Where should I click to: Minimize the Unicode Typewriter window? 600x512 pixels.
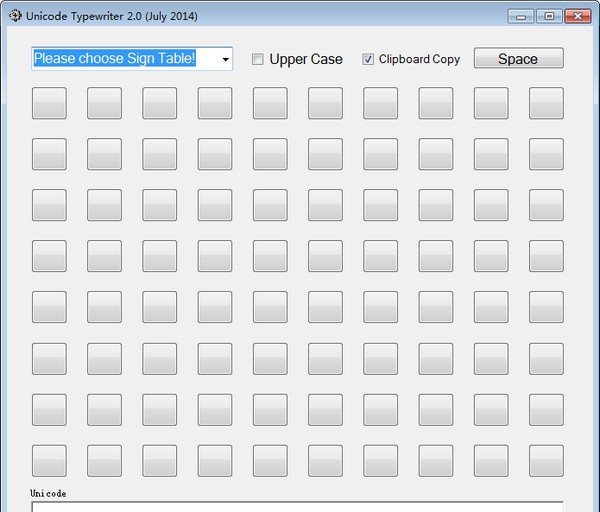tap(520, 16)
